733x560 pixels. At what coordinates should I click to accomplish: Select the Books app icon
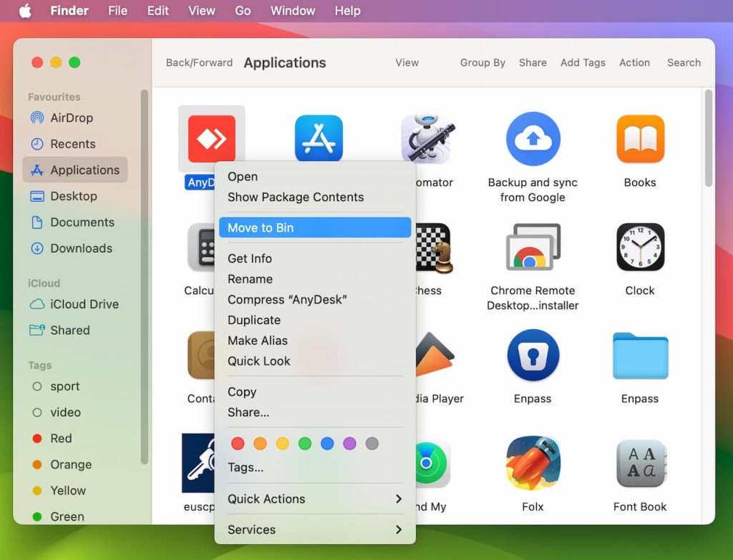[639, 138]
